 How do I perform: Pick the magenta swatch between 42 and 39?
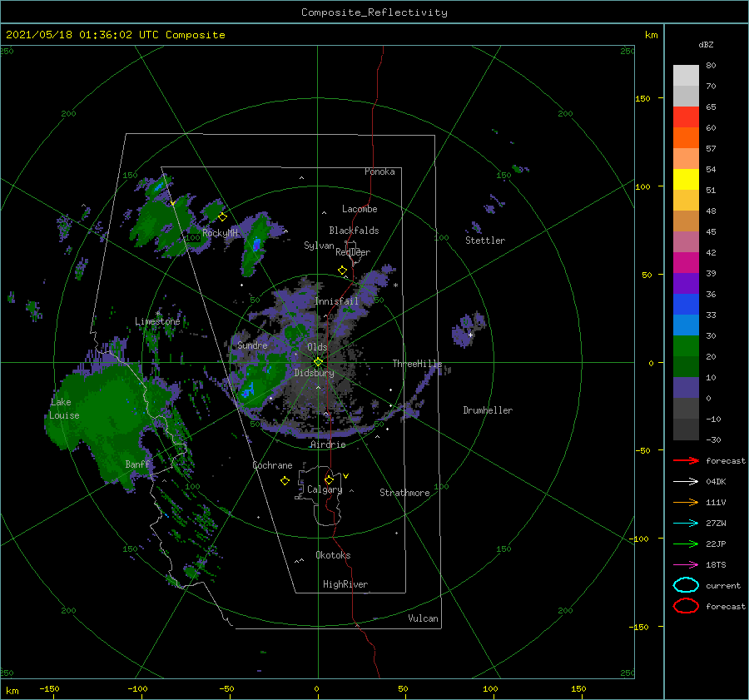(686, 263)
